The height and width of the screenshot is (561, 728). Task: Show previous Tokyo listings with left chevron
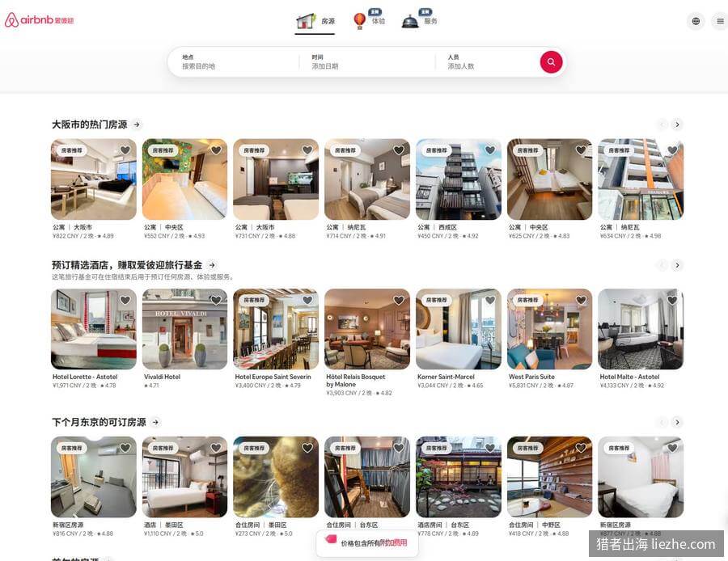662,422
